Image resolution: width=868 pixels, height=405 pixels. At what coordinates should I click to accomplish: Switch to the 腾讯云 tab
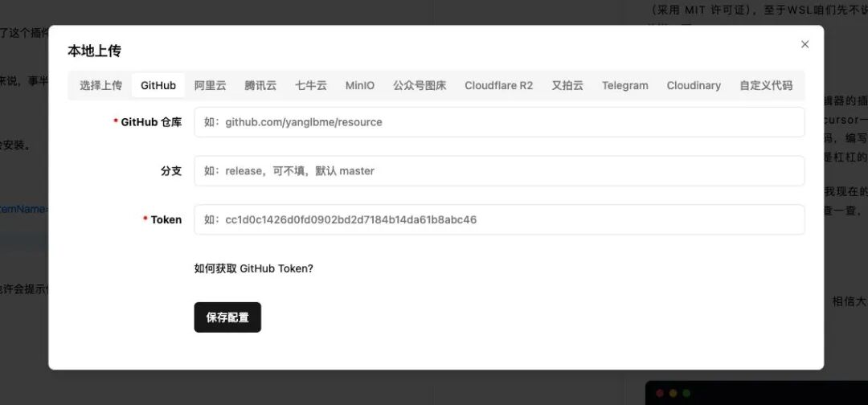point(260,85)
